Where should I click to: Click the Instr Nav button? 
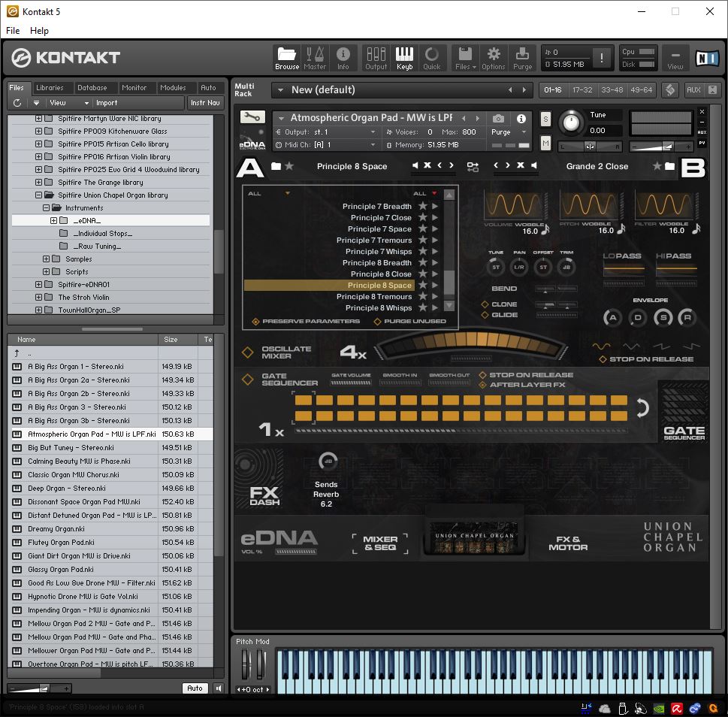pyautogui.click(x=205, y=103)
